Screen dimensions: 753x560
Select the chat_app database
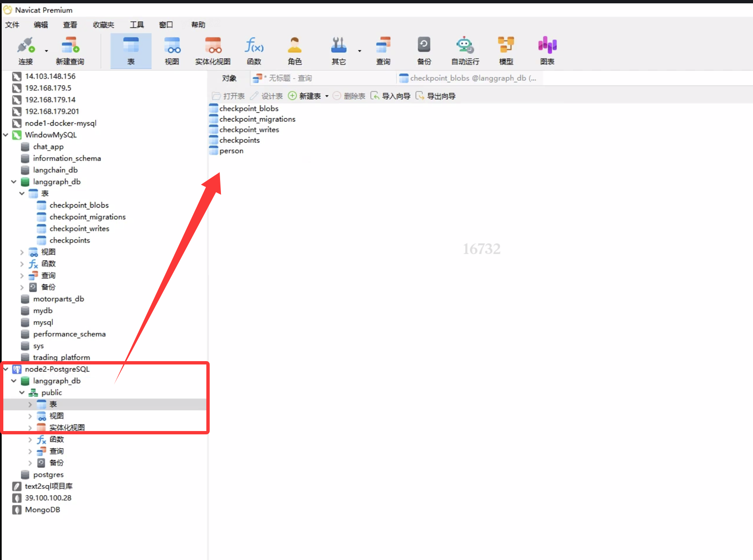tap(48, 146)
